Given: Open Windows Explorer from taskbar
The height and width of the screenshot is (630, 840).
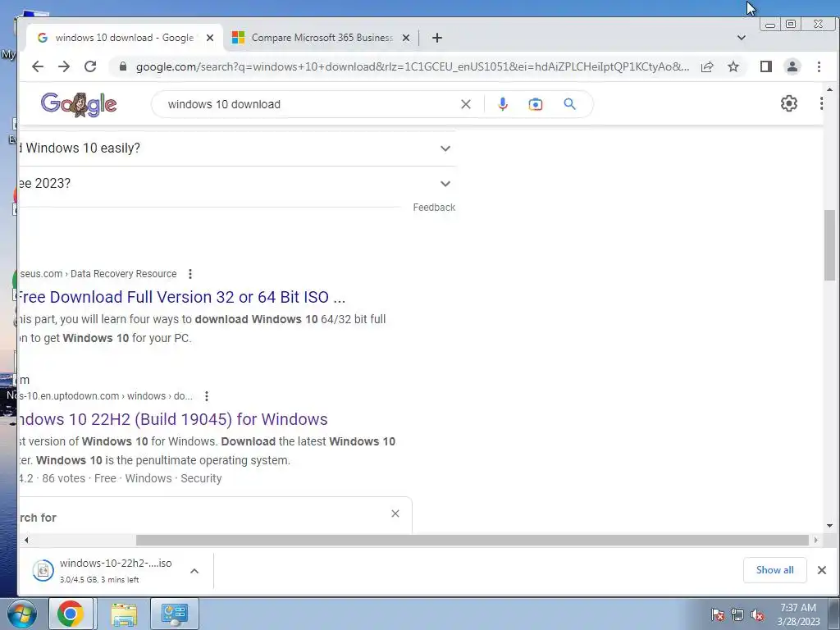Looking at the screenshot, I should pyautogui.click(x=124, y=614).
